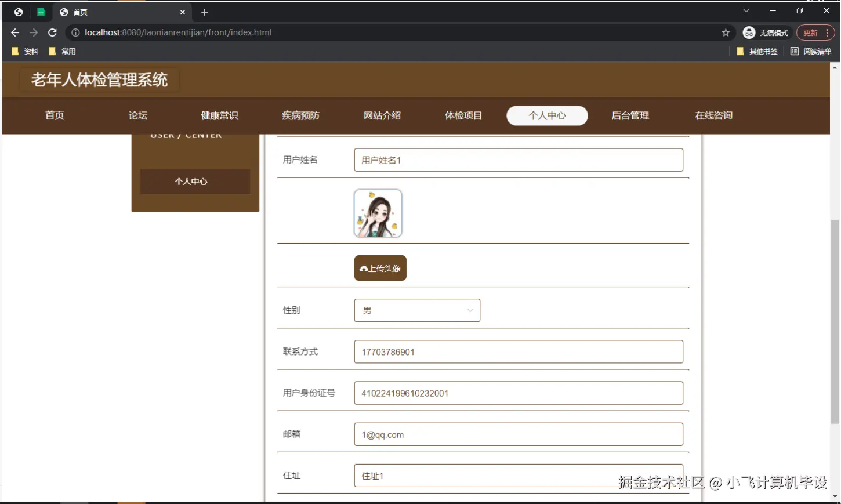Click the tab search chevron

coord(746,10)
